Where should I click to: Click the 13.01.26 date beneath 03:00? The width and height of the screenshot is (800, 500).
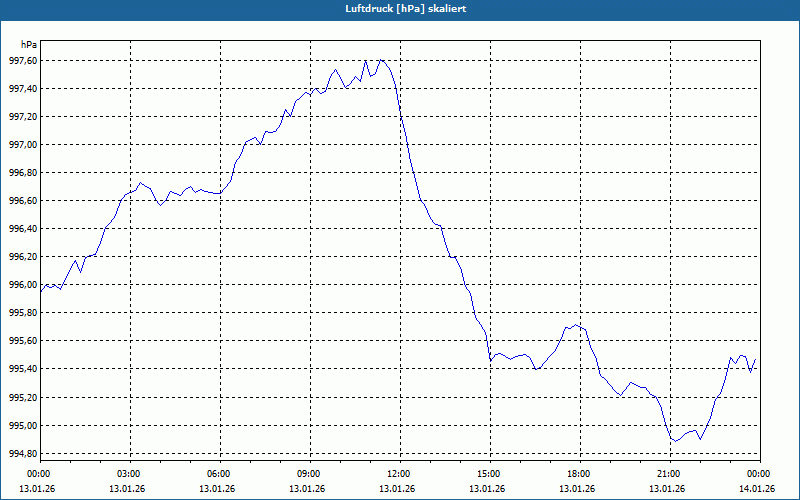pos(127,489)
